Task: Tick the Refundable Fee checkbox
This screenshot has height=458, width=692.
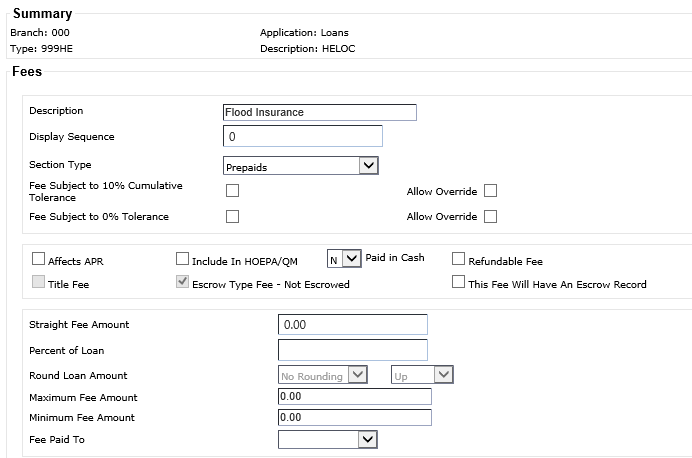Action: point(459,259)
